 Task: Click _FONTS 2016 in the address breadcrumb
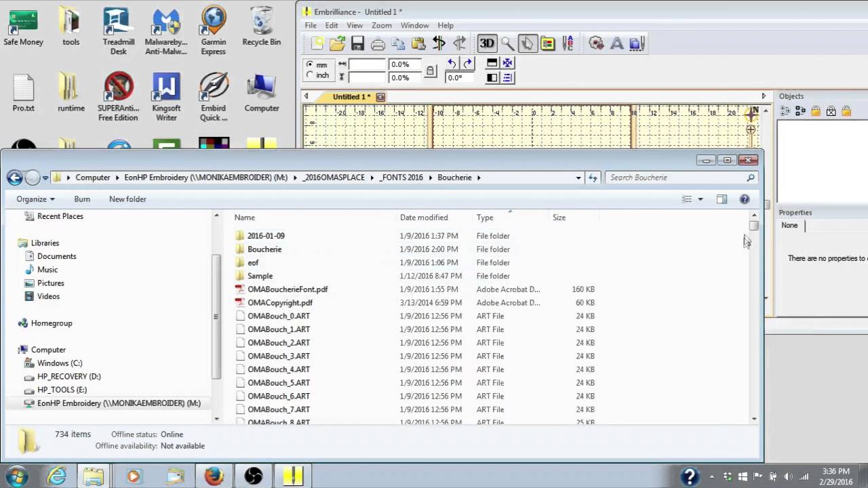tap(401, 178)
